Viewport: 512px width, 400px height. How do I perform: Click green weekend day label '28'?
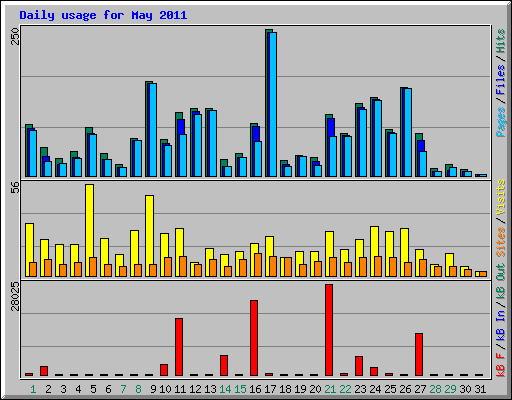tap(435, 389)
